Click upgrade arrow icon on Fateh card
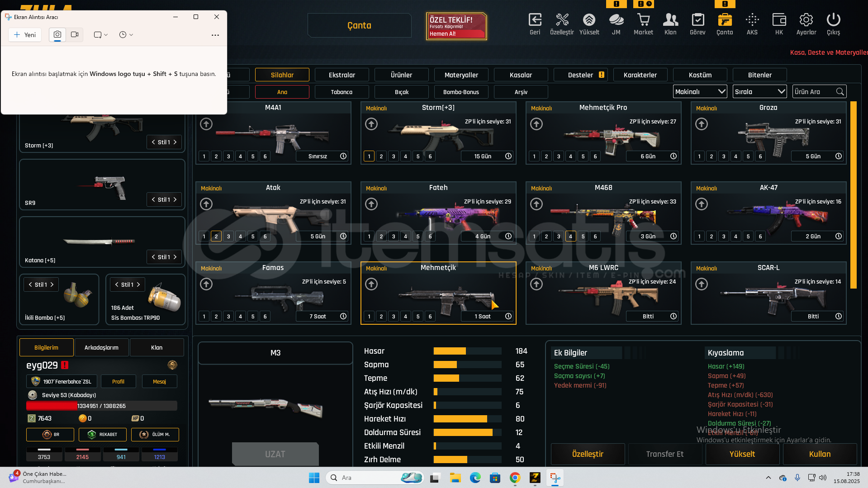Viewport: 868px width, 488px height. tap(371, 204)
